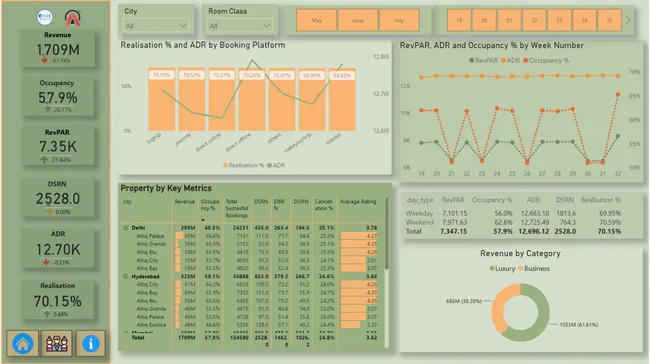Click the DSRN column header in property table
650x364 pixels.
(x=261, y=202)
